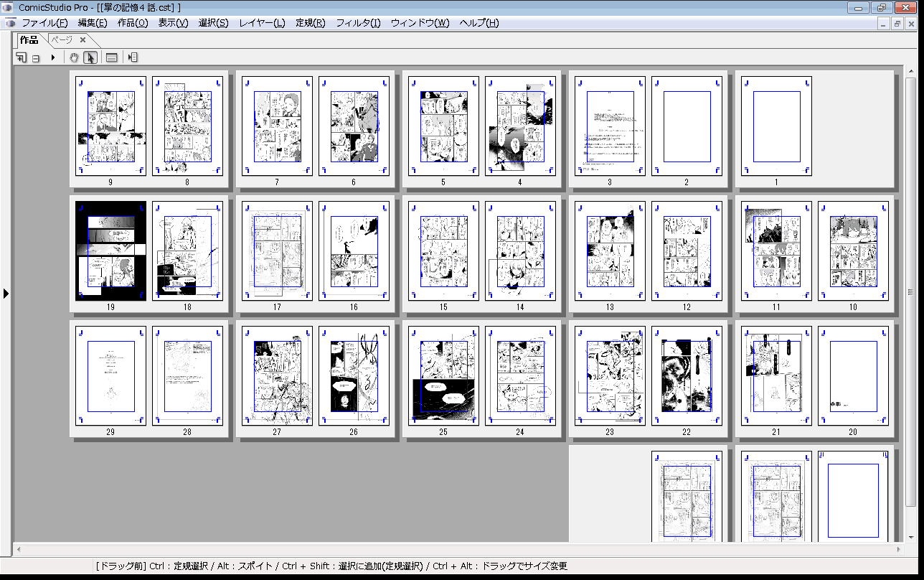924x580 pixels.
Task: Select page 16 thumbnail
Action: (x=354, y=251)
